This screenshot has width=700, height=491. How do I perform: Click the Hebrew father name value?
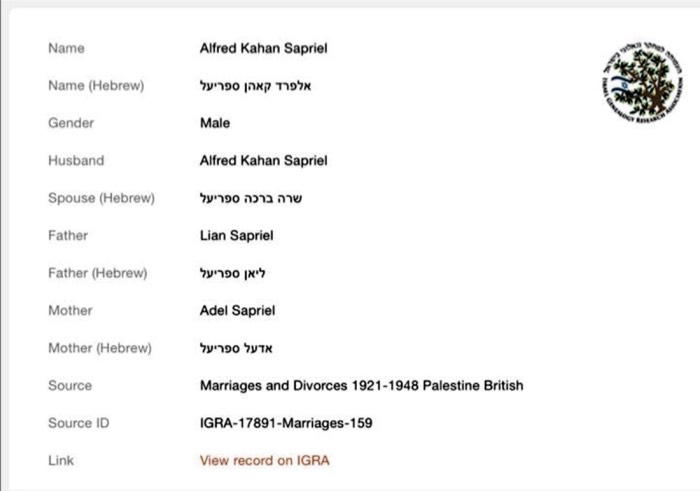[233, 273]
